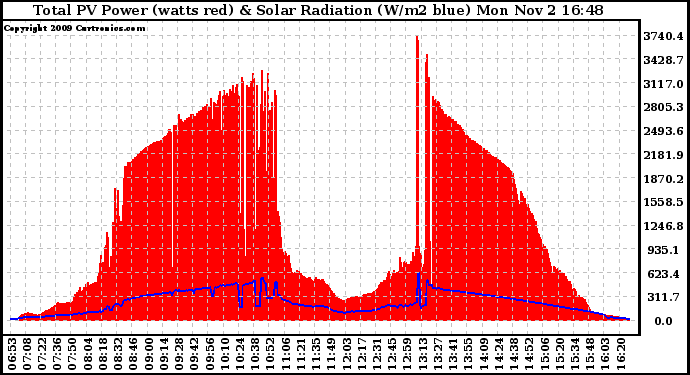Click the chart title text at top
The width and height of the screenshot is (690, 375).
tap(318, 10)
